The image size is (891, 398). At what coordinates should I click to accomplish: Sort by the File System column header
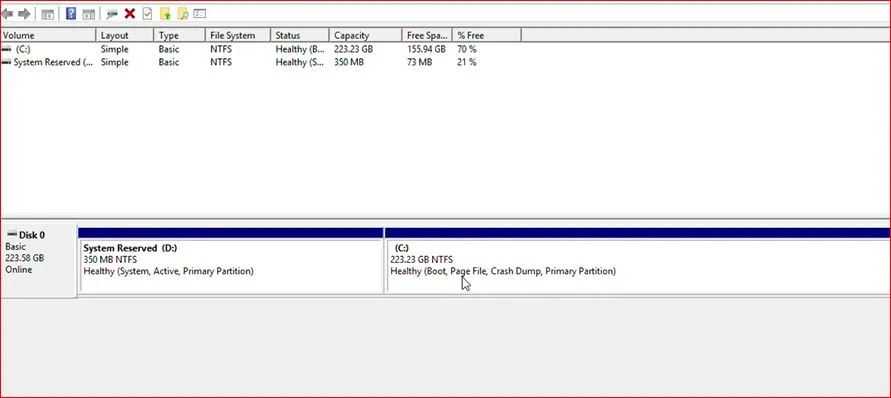click(x=238, y=35)
